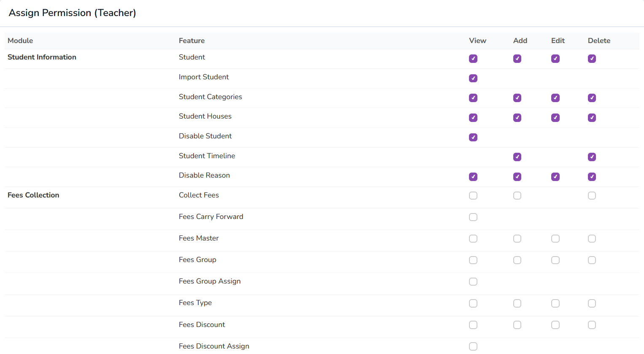Enable View permission for Collect Fees

pyautogui.click(x=473, y=196)
